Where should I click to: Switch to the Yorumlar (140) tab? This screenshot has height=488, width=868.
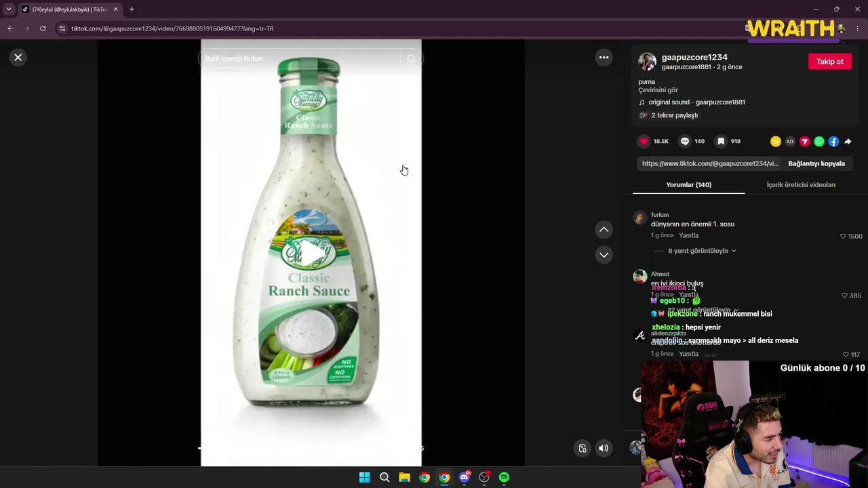(688, 185)
